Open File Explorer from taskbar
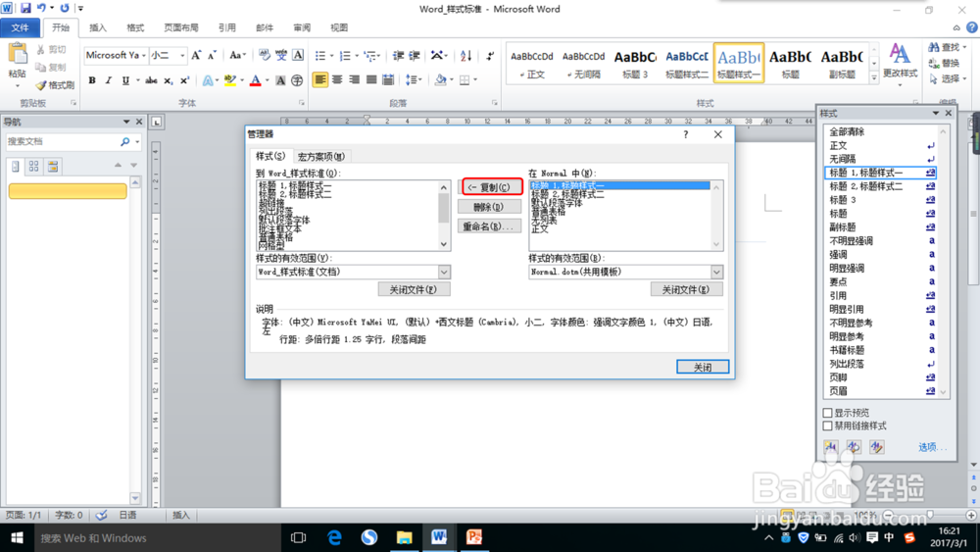Viewport: 980px width, 552px height. (405, 537)
